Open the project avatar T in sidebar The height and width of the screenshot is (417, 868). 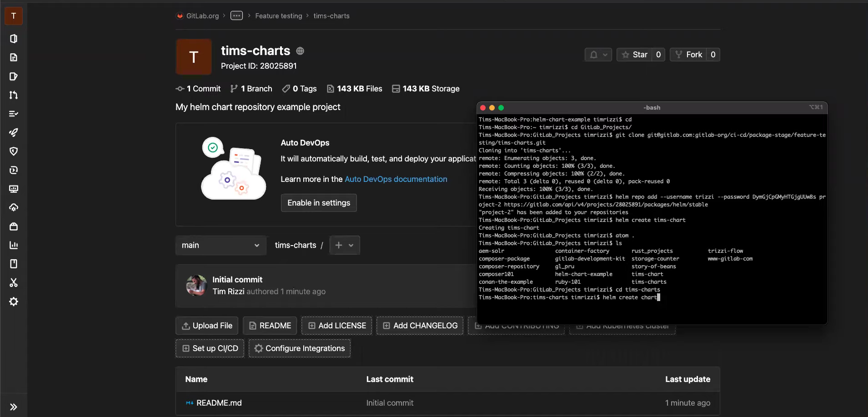tap(14, 16)
